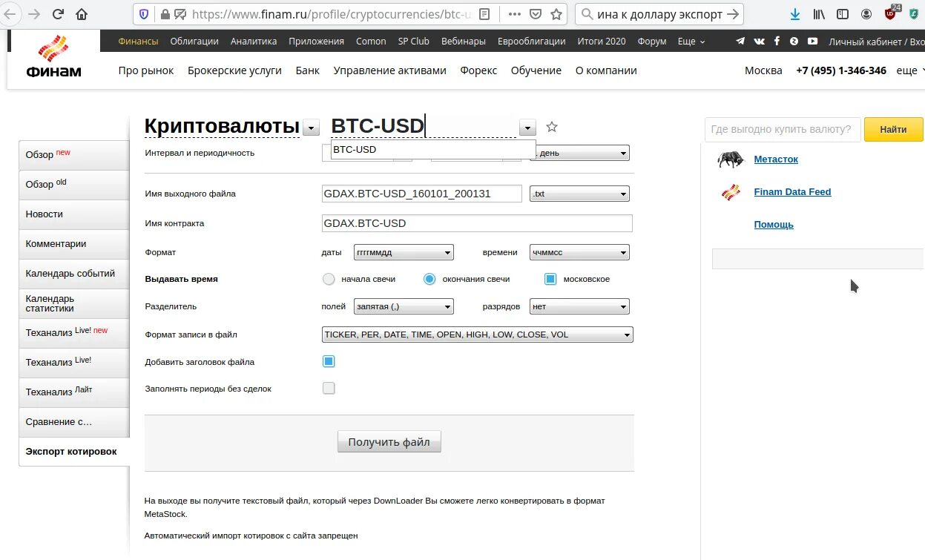The height and width of the screenshot is (560, 925).
Task: Open uBlock Origin extension icon
Action: (x=891, y=13)
